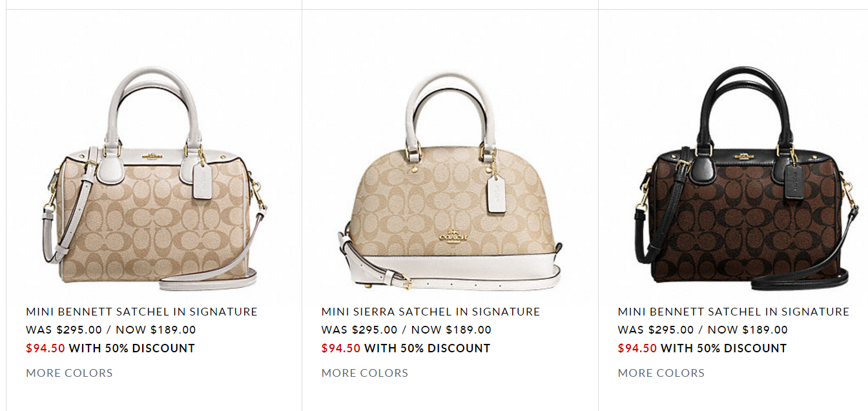Click the $94.50 discount price under the Sierra Satchel
868x411 pixels.
[341, 348]
